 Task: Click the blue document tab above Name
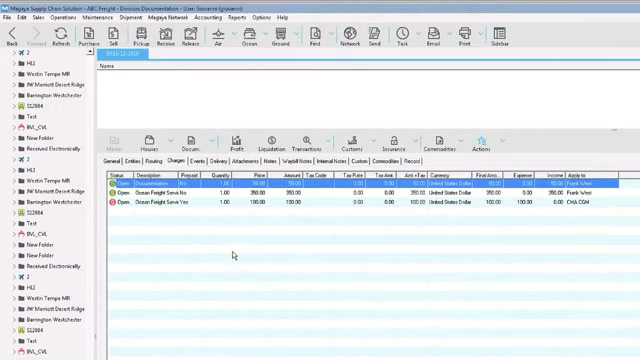(122, 54)
